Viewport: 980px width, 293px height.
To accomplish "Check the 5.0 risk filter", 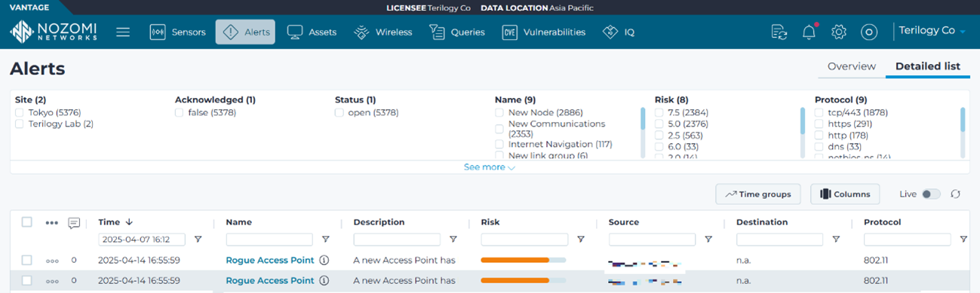I will tap(659, 124).
